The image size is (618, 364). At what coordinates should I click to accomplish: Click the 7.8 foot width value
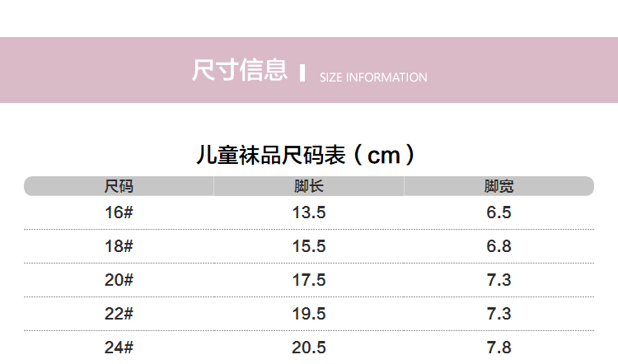click(499, 348)
